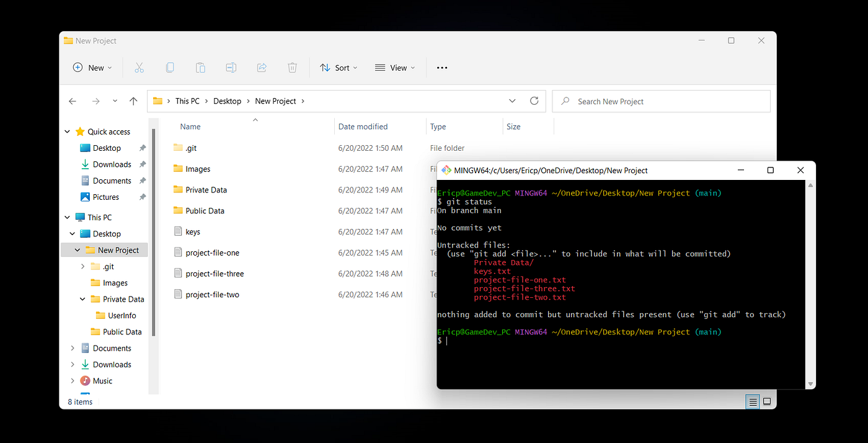Select the Cut icon in the toolbar

(139, 68)
